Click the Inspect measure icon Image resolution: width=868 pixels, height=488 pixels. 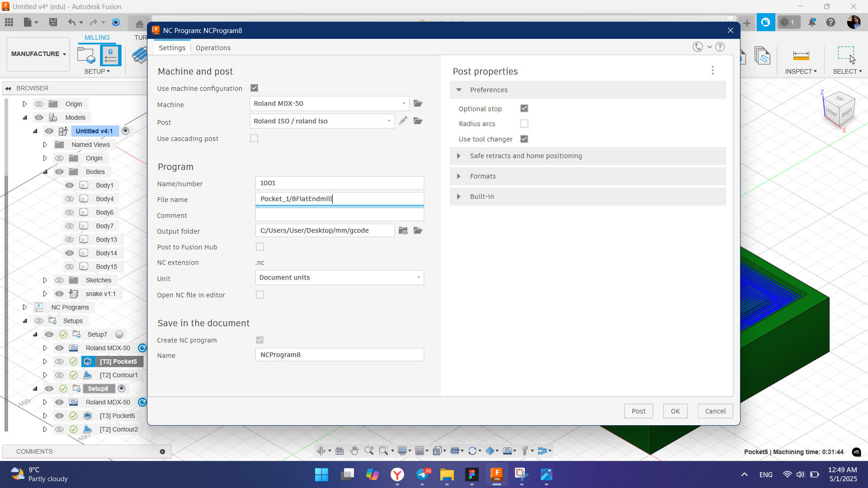click(x=801, y=56)
